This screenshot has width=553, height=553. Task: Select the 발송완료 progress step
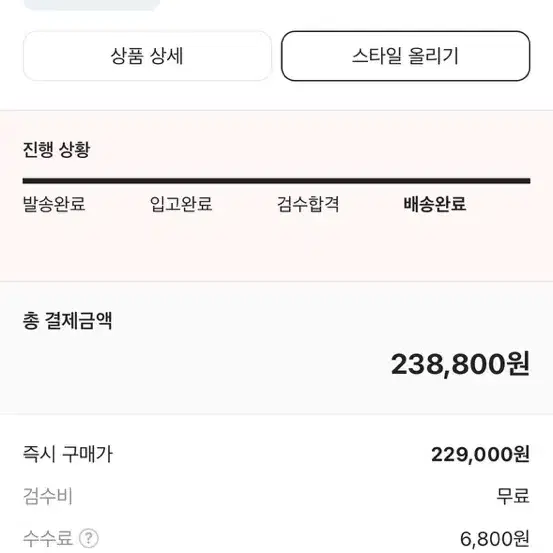click(x=54, y=204)
